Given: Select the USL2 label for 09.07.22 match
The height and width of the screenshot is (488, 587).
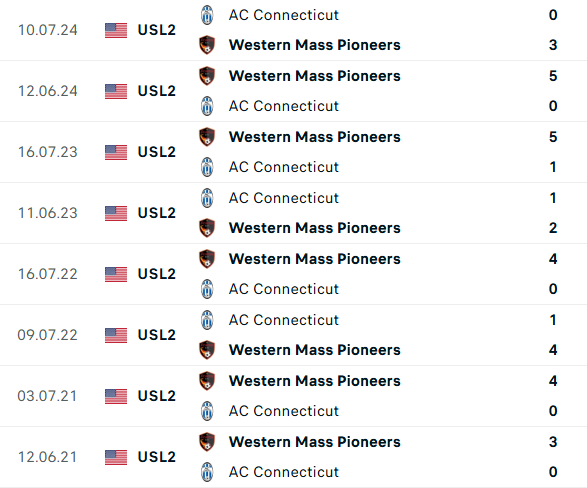Looking at the screenshot, I should click(156, 335).
